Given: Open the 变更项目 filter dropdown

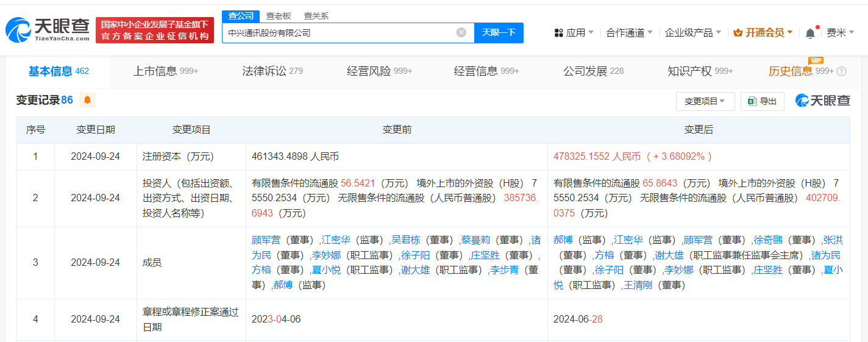Looking at the screenshot, I should coord(705,101).
